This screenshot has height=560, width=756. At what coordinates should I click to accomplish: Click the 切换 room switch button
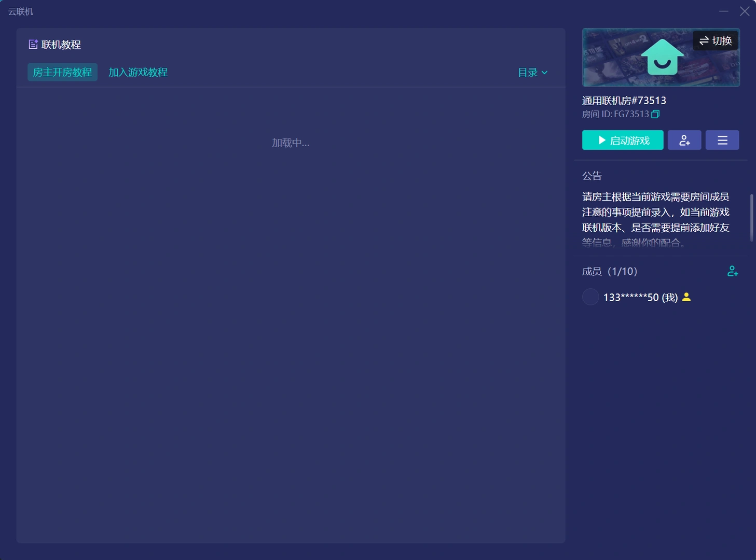[x=716, y=41]
